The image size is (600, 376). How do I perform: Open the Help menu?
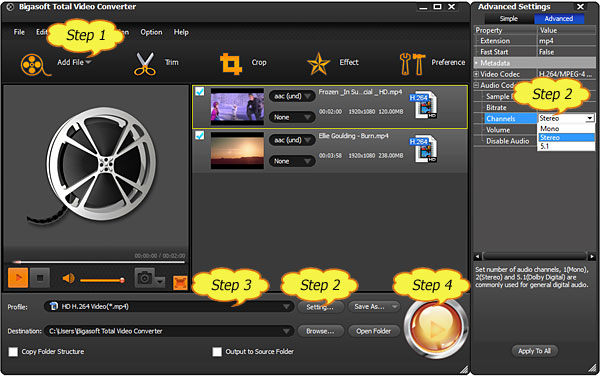(181, 32)
